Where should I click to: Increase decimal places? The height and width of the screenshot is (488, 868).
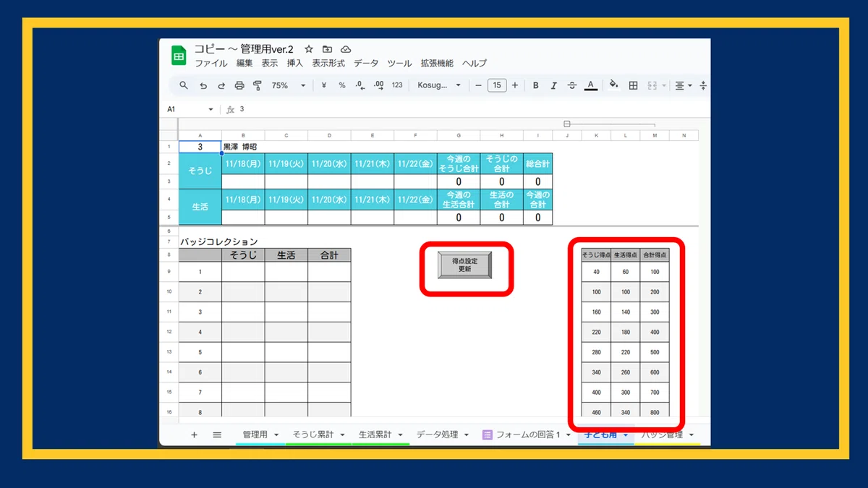pos(378,85)
